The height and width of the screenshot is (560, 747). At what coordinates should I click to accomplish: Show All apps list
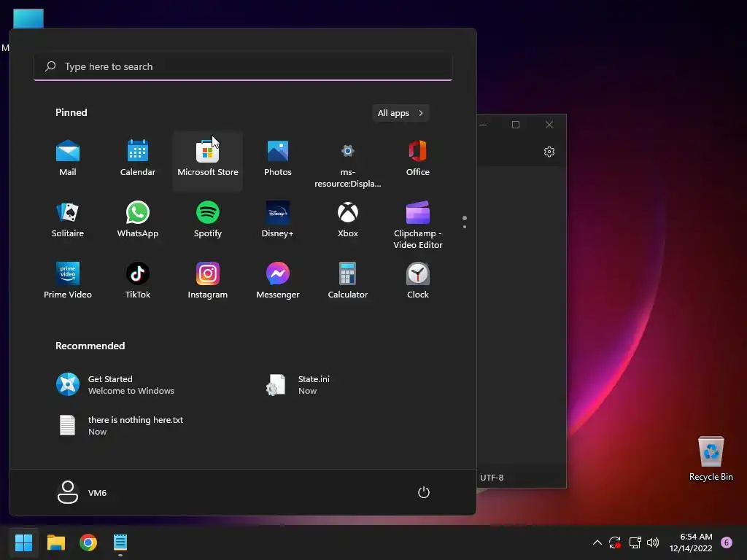400,113
